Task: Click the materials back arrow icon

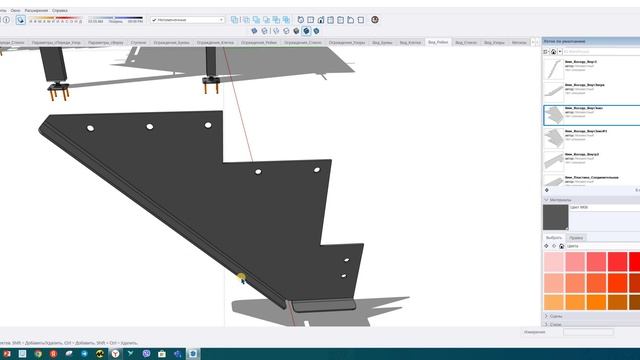Action: tap(547, 246)
